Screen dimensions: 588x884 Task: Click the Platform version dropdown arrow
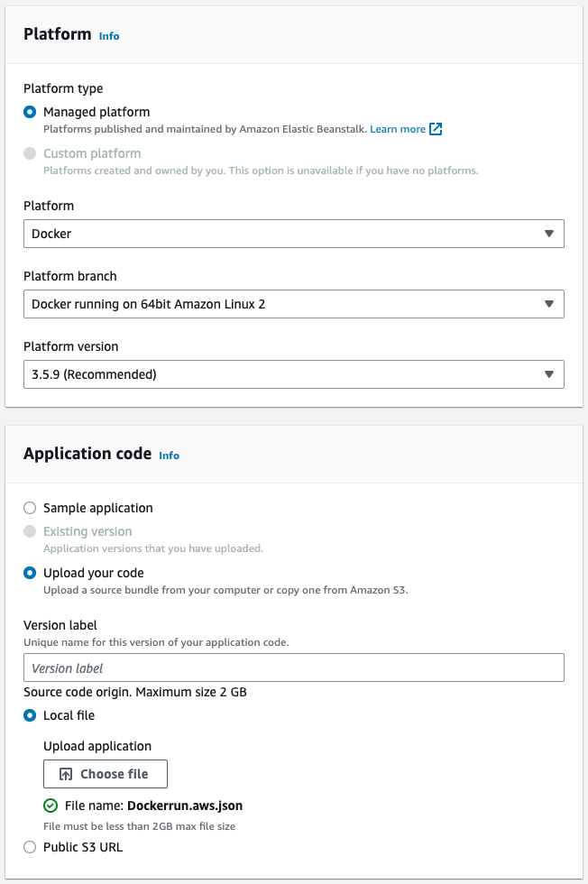(x=549, y=374)
